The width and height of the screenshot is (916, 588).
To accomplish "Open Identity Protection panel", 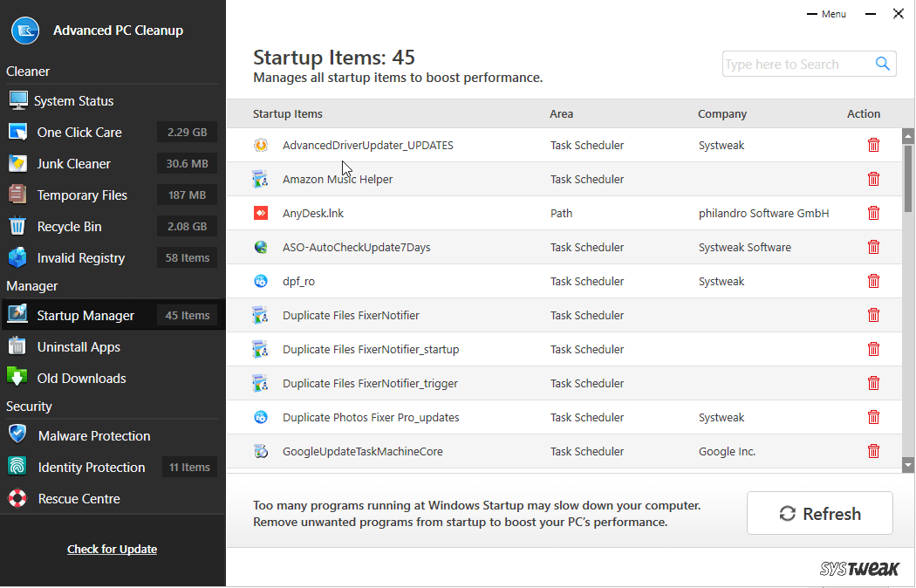I will (x=91, y=468).
